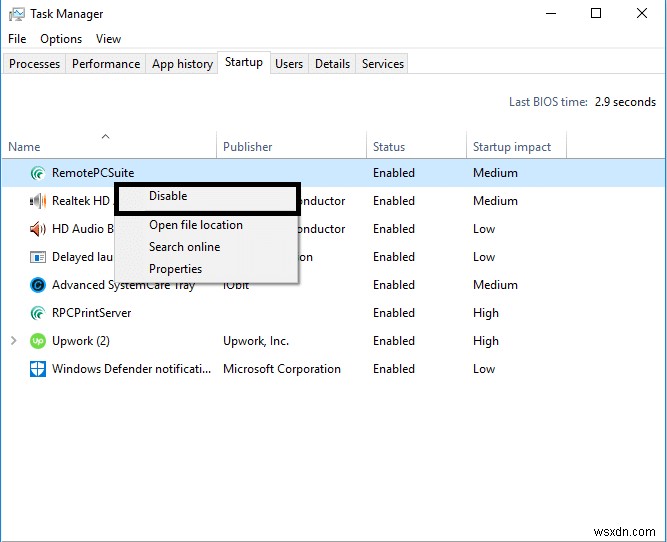
Task: Open the Options menu
Action: point(61,39)
